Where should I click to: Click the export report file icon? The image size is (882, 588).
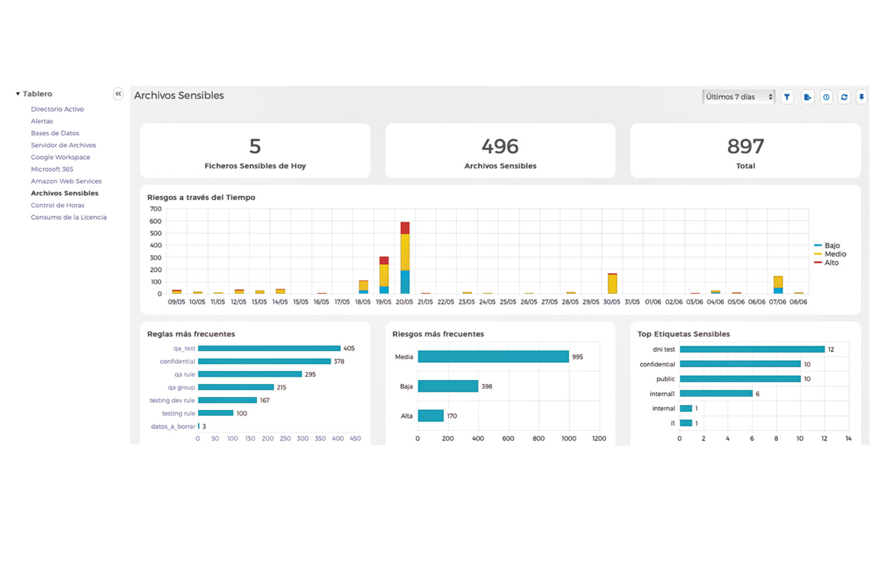[807, 97]
